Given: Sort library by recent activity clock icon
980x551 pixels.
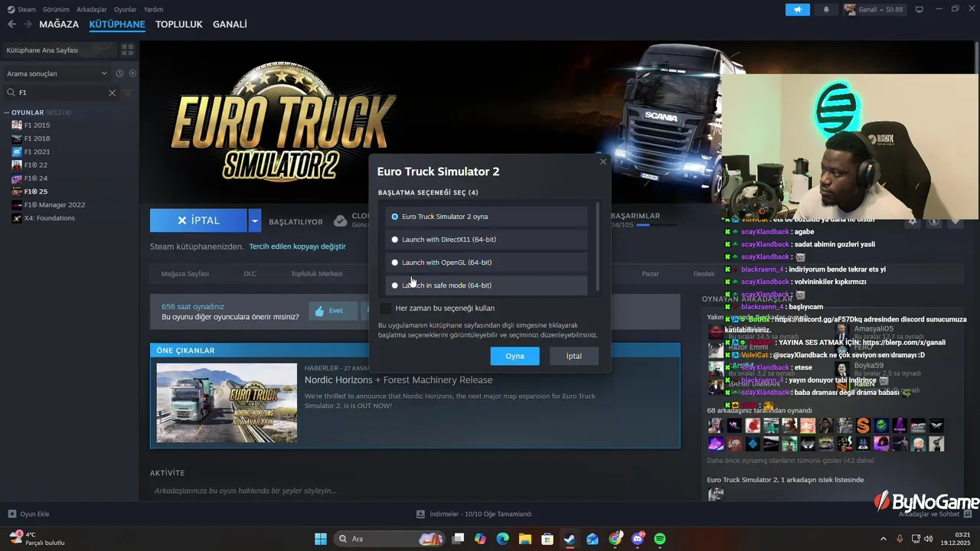Looking at the screenshot, I should (119, 73).
